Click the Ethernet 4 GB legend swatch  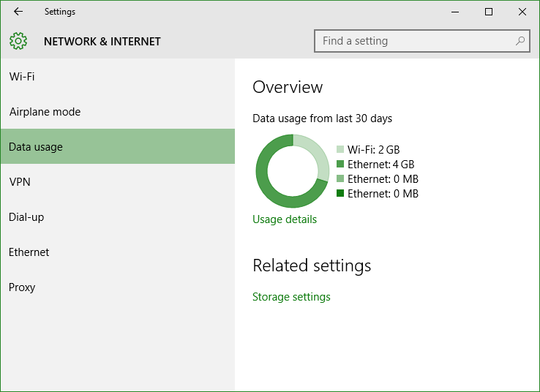340,164
